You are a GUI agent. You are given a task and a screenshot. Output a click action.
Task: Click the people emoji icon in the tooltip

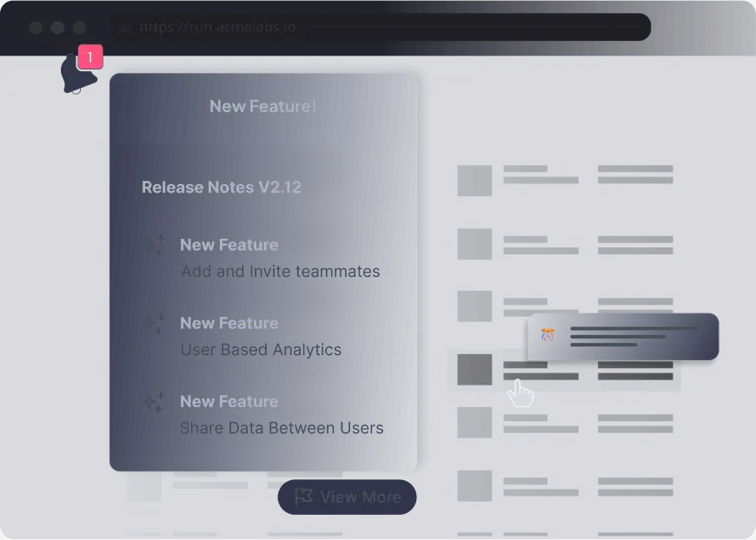pos(548,335)
